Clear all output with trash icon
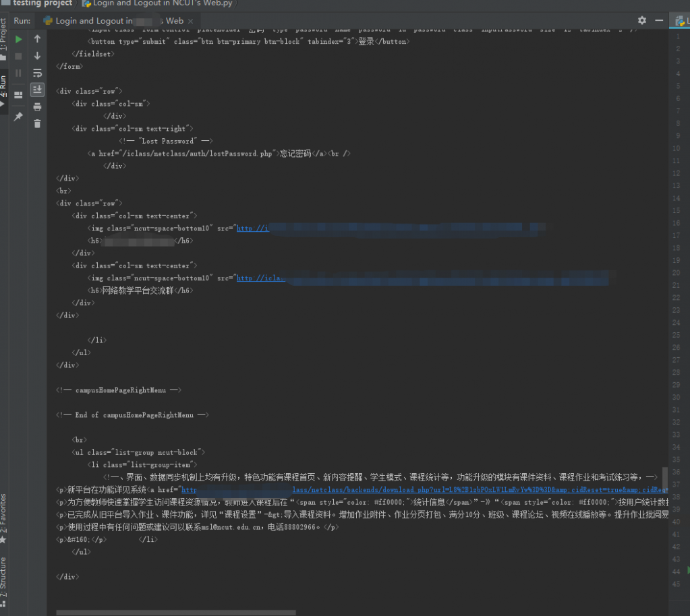The height and width of the screenshot is (616, 690). (x=38, y=123)
